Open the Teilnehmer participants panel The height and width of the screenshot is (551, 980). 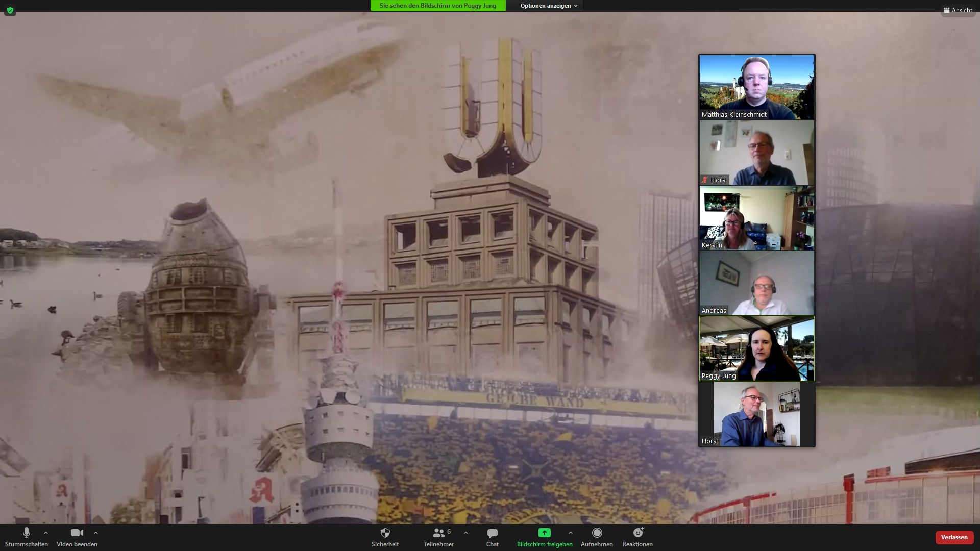(438, 533)
